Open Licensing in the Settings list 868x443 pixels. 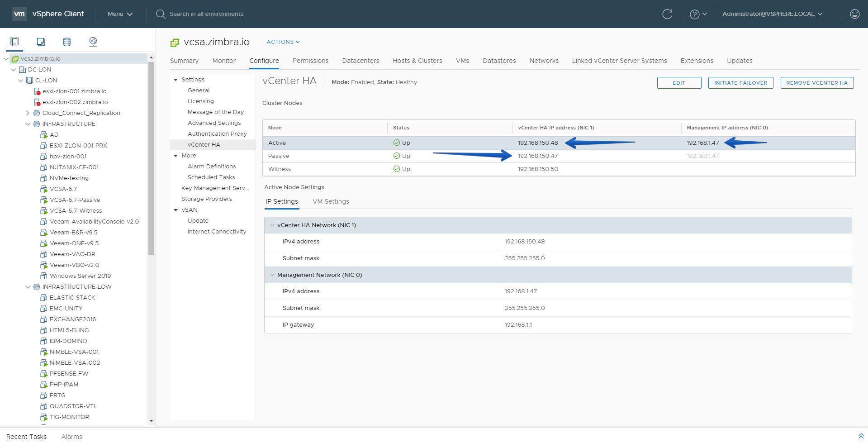(201, 101)
